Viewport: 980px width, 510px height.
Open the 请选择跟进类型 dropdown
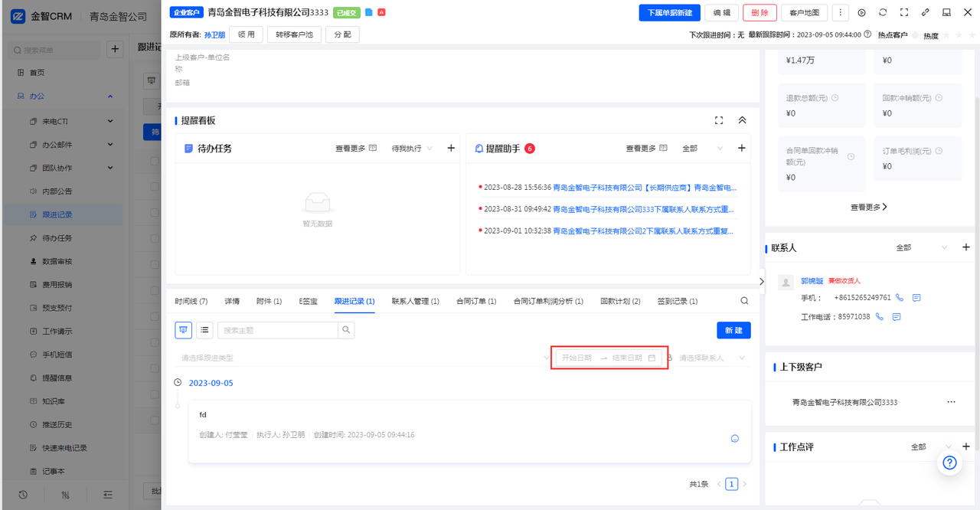click(x=364, y=358)
